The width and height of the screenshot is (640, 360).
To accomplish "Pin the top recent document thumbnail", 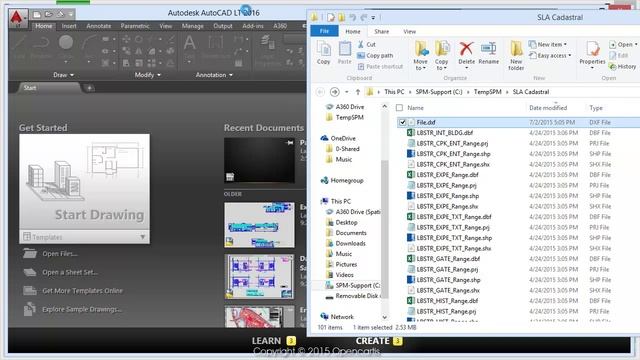I will pyautogui.click(x=290, y=142).
